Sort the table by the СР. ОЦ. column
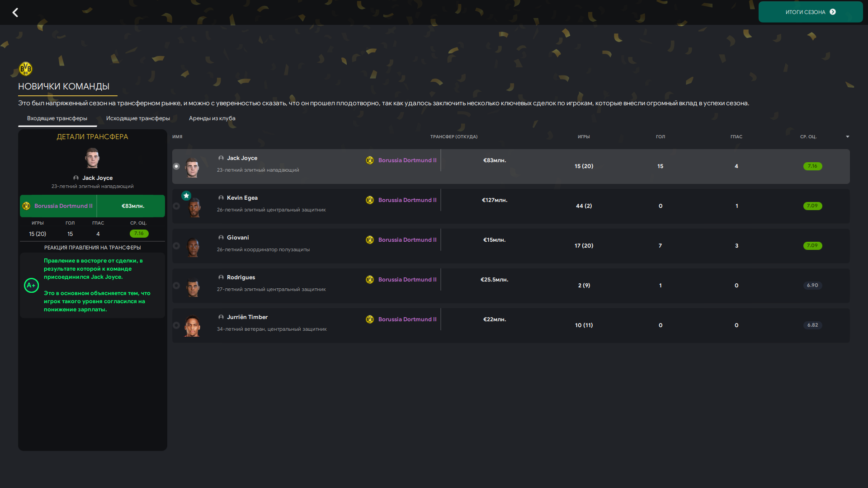The width and height of the screenshot is (868, 488). (x=808, y=136)
